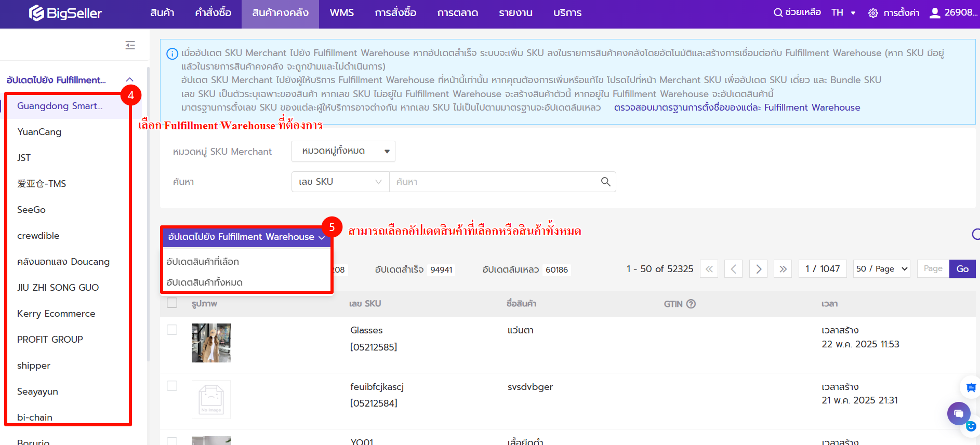Click the Page number input field
The width and height of the screenshot is (980, 445).
click(x=933, y=269)
